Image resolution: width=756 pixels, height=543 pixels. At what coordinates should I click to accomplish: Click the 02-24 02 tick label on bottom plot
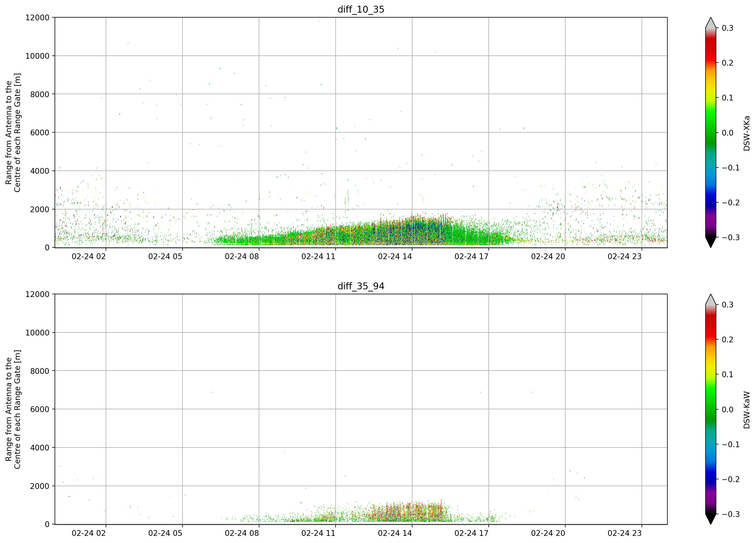(x=89, y=533)
